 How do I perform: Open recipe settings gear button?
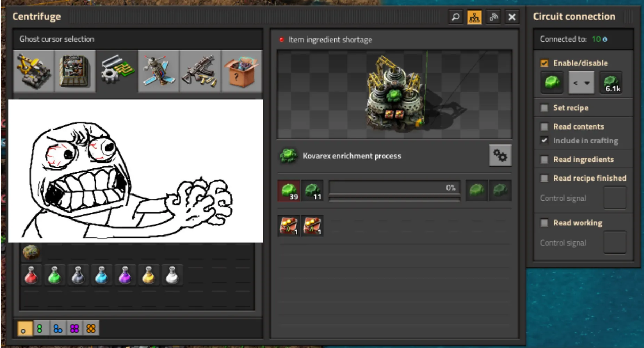tap(500, 156)
